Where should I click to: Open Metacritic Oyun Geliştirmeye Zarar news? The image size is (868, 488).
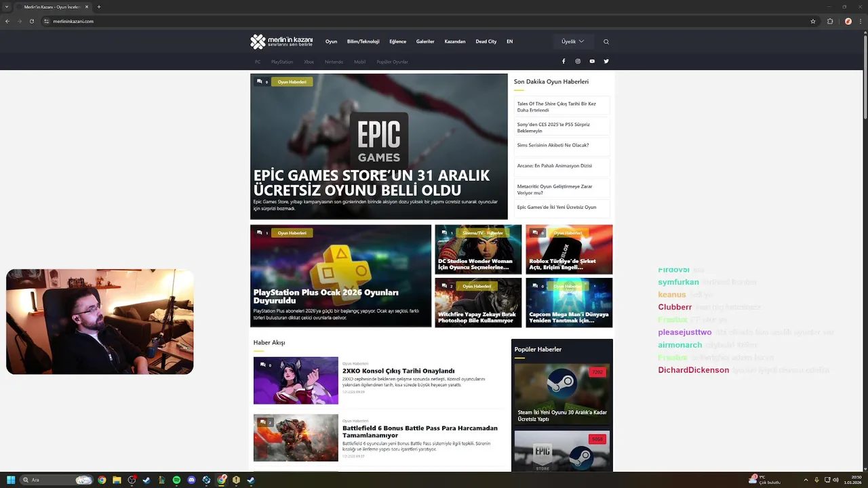point(562,189)
